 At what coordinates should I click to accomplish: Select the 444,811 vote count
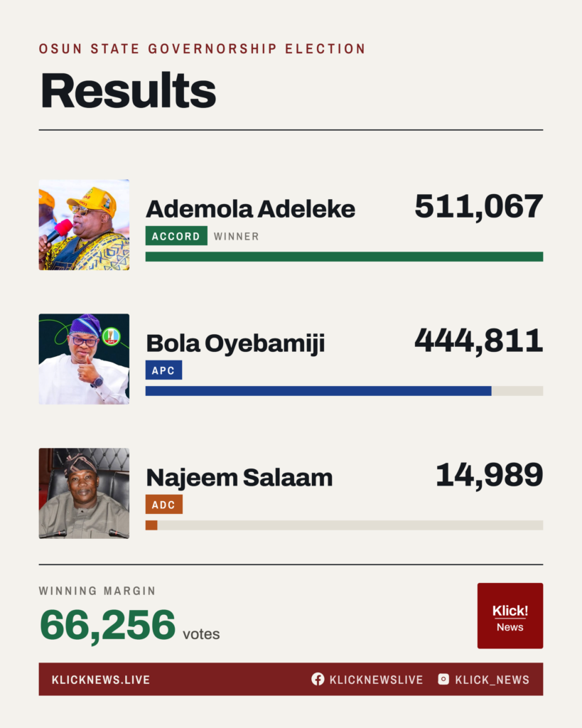coord(478,341)
